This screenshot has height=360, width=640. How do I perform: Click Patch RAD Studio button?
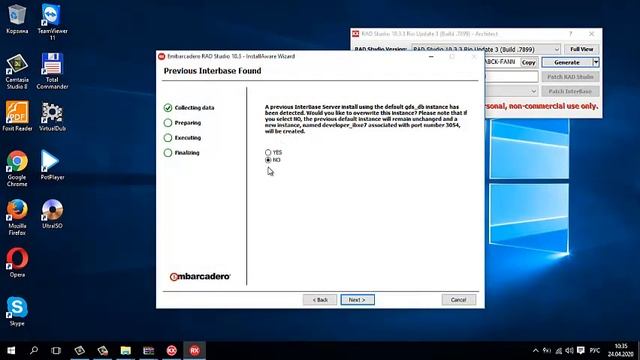coord(570,77)
